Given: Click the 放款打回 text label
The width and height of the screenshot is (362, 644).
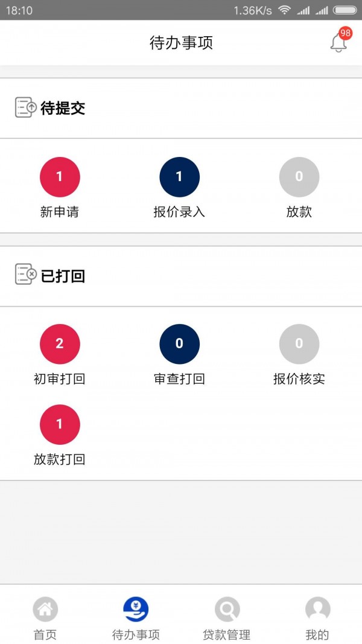Looking at the screenshot, I should point(59,459).
